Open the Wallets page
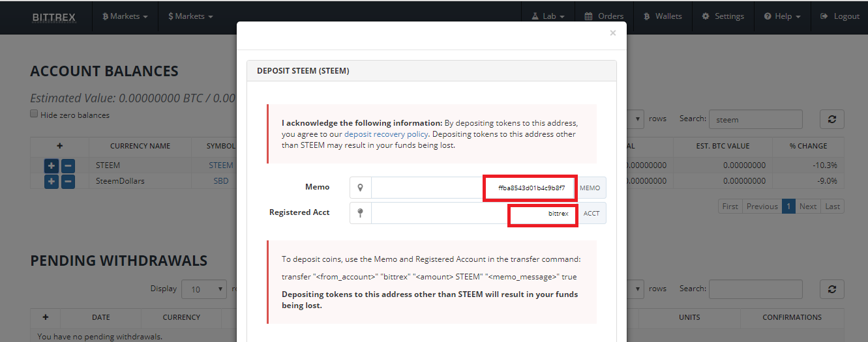868x342 pixels. click(x=663, y=16)
